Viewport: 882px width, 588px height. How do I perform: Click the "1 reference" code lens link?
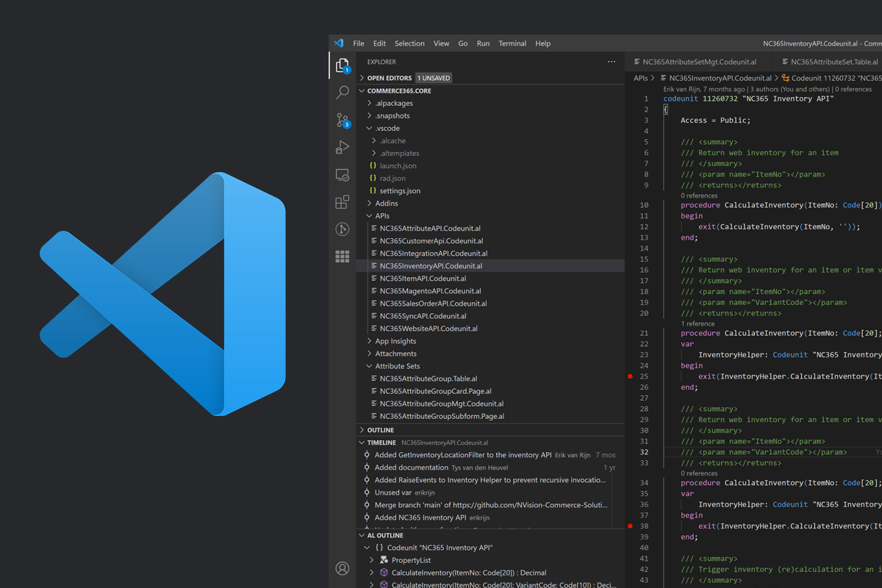(x=698, y=323)
